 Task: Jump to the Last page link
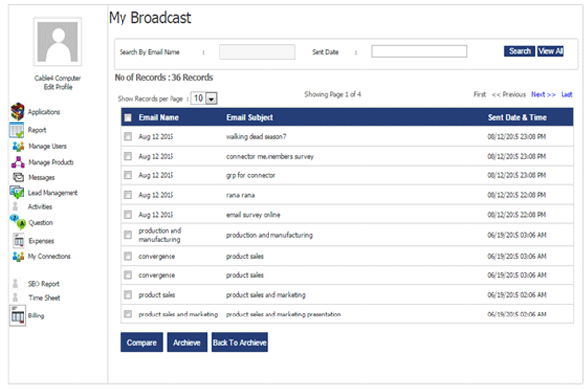[x=566, y=94]
